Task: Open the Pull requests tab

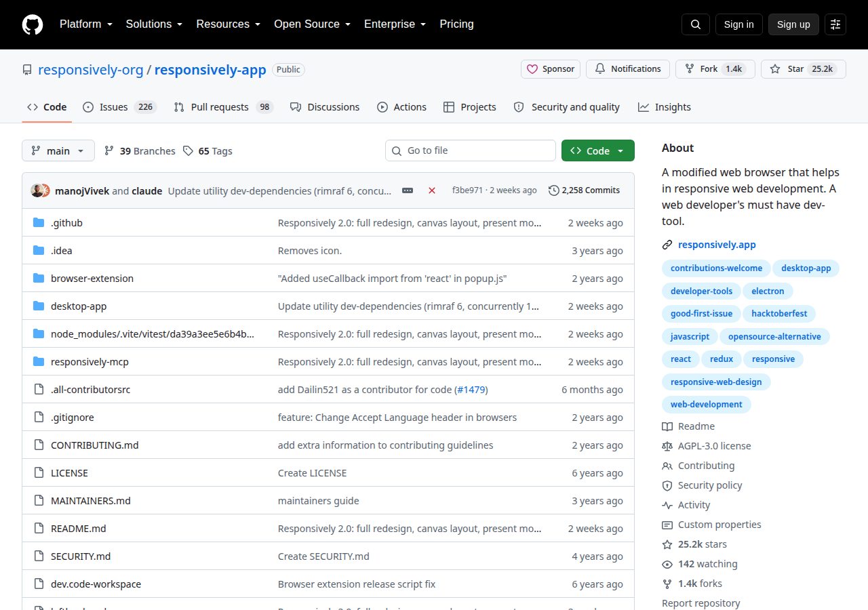Action: [223, 107]
